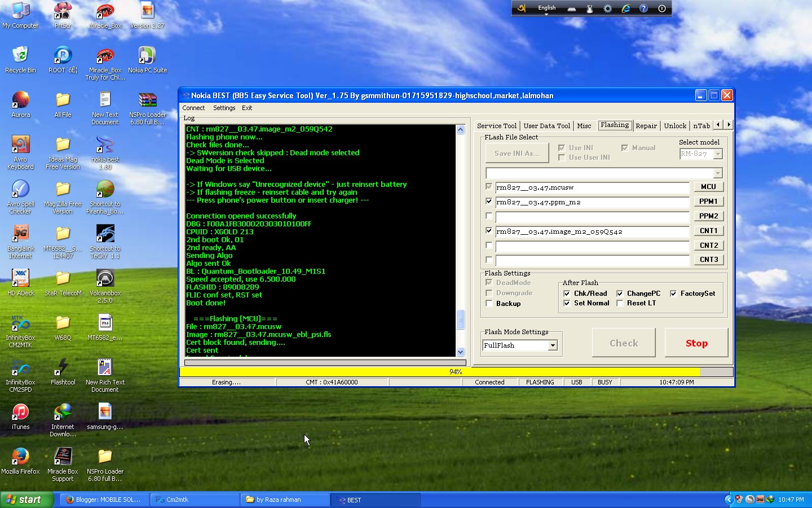Open the Connect menu
This screenshot has height=508, width=812.
point(193,108)
